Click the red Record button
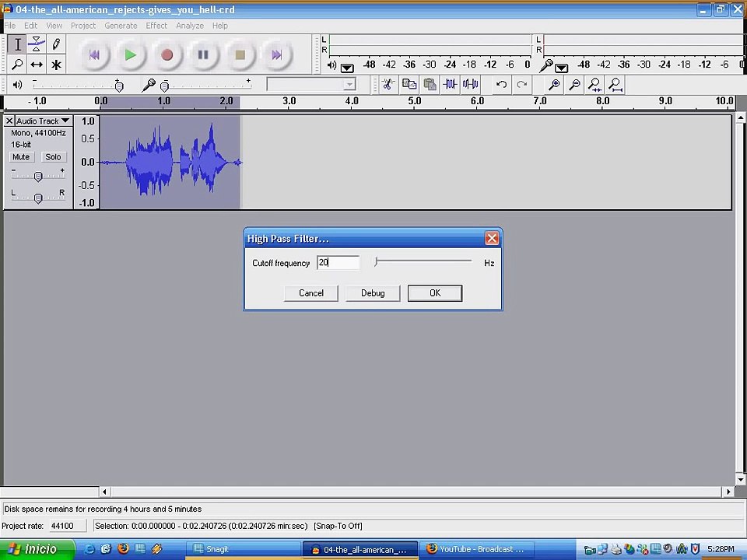 click(167, 55)
